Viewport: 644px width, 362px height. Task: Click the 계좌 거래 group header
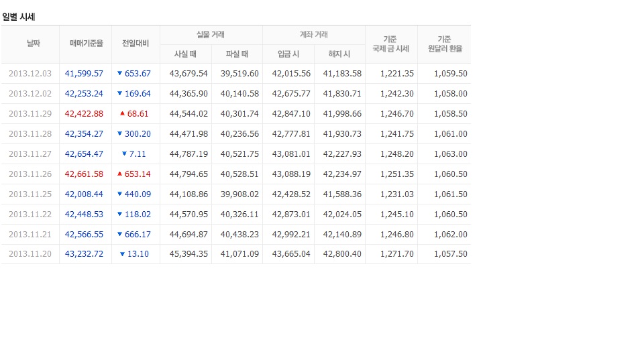pos(314,34)
